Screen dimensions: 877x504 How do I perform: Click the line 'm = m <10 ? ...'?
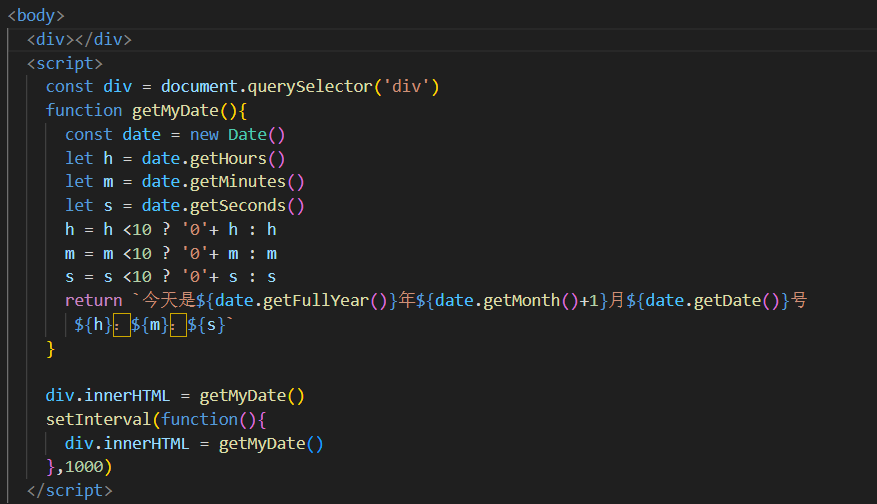(x=171, y=254)
